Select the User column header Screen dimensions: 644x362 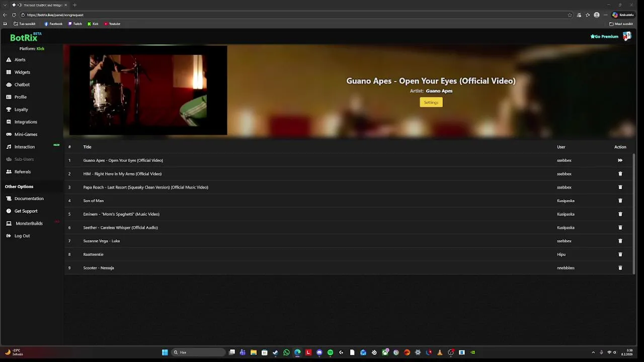[561, 147]
